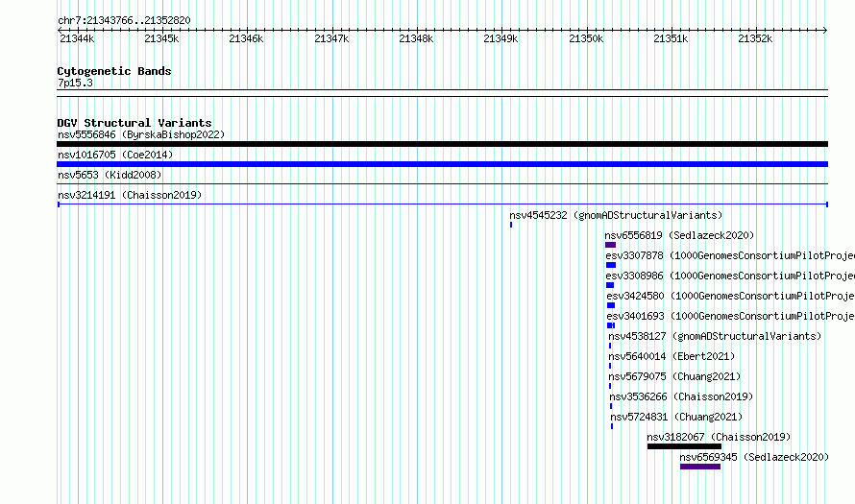Select the nsv1016705 Coe2014 blue bar
The height and width of the screenshot is (504, 855).
(442, 164)
